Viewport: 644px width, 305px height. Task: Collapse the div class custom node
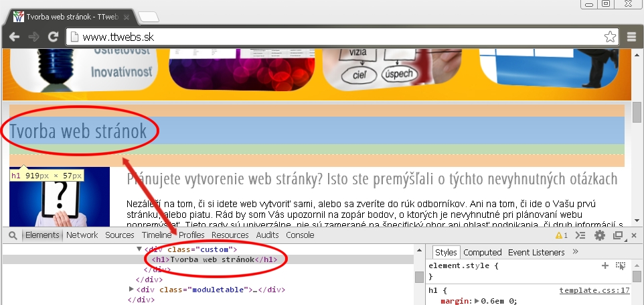coord(139,249)
